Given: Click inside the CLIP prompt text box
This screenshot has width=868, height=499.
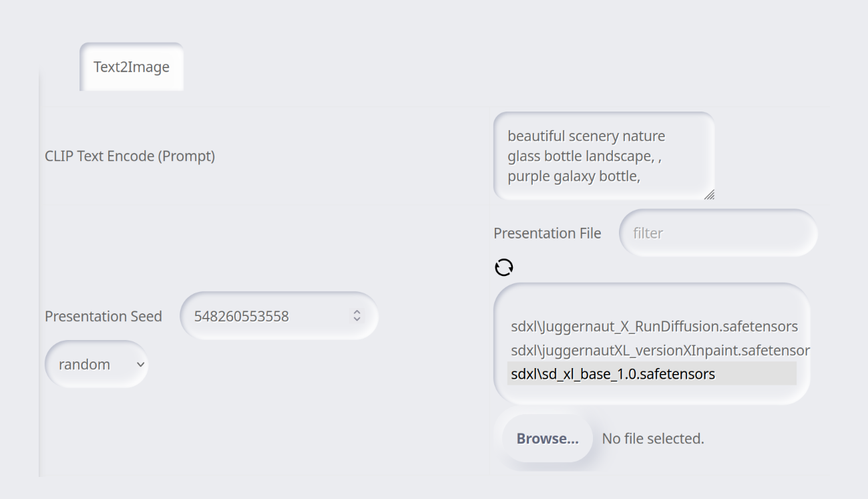Looking at the screenshot, I should point(601,156).
